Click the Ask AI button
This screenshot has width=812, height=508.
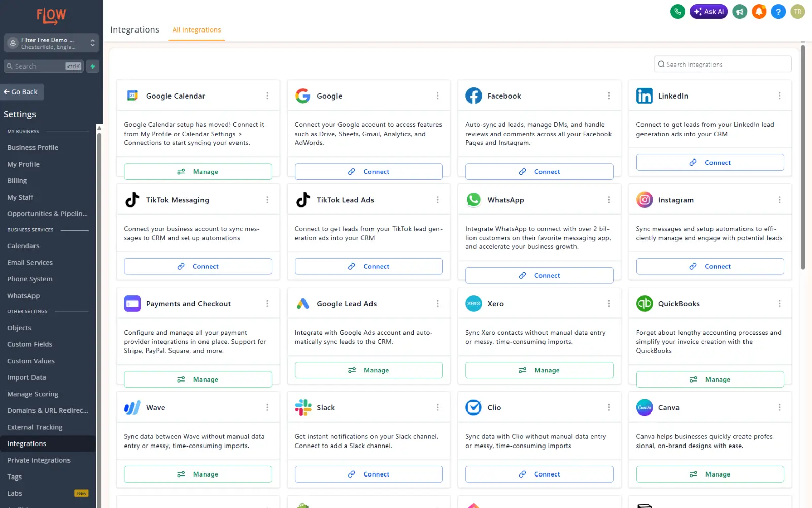click(708, 11)
